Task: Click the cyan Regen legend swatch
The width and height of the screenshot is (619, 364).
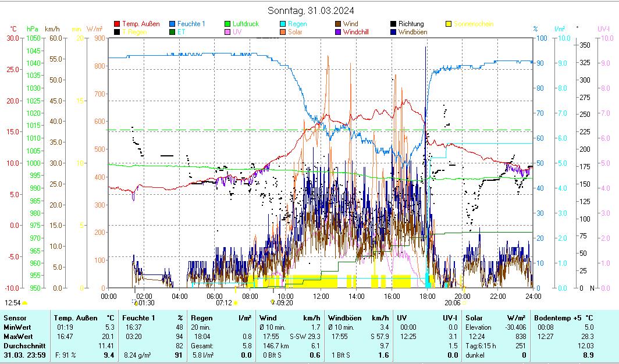Action: pyautogui.click(x=283, y=24)
